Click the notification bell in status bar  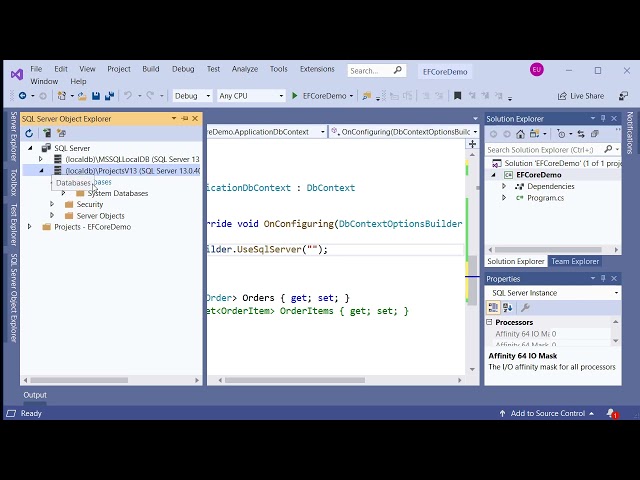tap(612, 413)
